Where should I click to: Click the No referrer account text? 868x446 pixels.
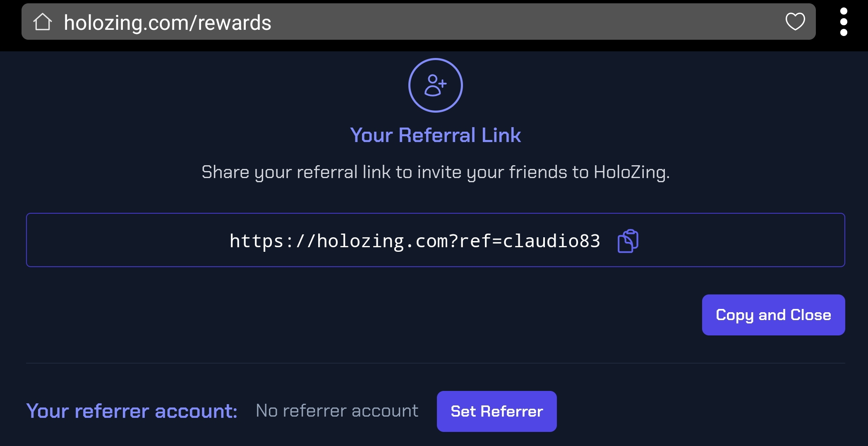coord(337,411)
